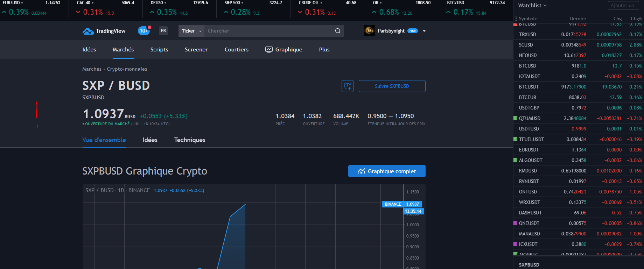
Task: Click green flag next to TFUELUSDT
Action: pos(515,139)
